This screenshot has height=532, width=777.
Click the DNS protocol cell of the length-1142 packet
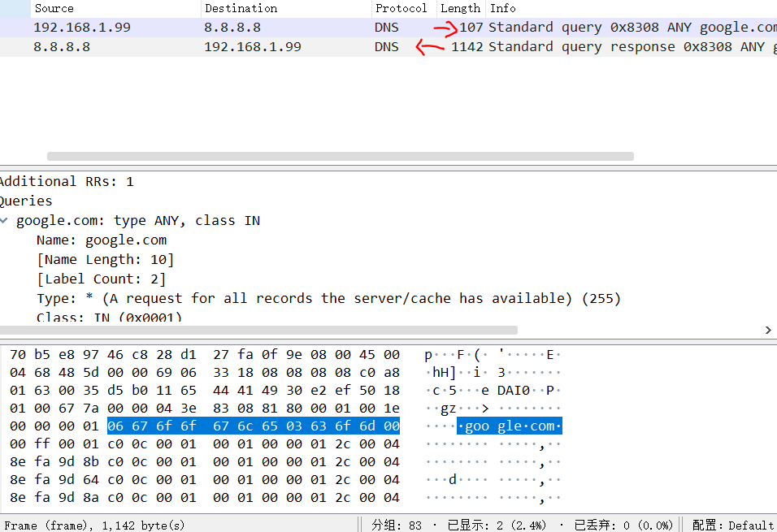(387, 47)
